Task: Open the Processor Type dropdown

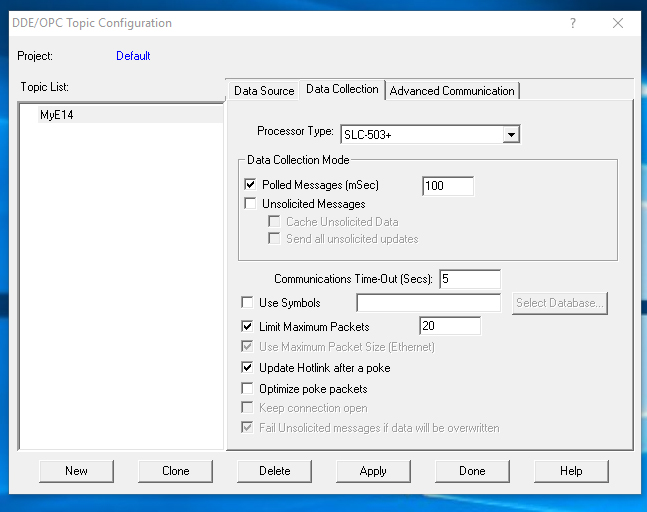Action: [x=510, y=135]
